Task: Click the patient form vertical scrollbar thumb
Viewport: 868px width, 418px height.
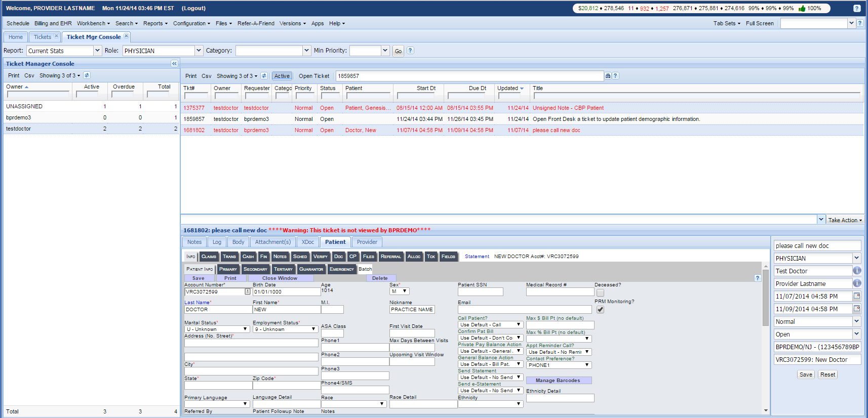Action: 766,297
